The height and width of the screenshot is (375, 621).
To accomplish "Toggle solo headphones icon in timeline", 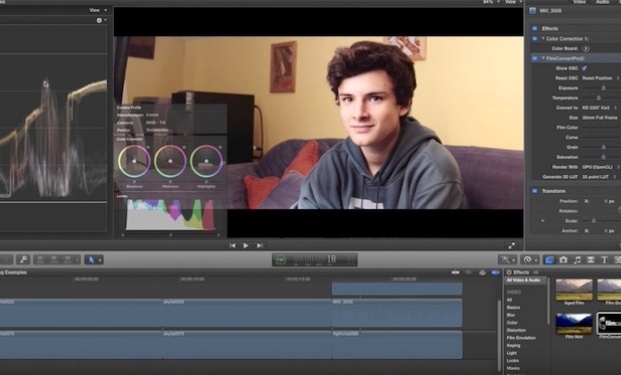I will click(x=482, y=272).
